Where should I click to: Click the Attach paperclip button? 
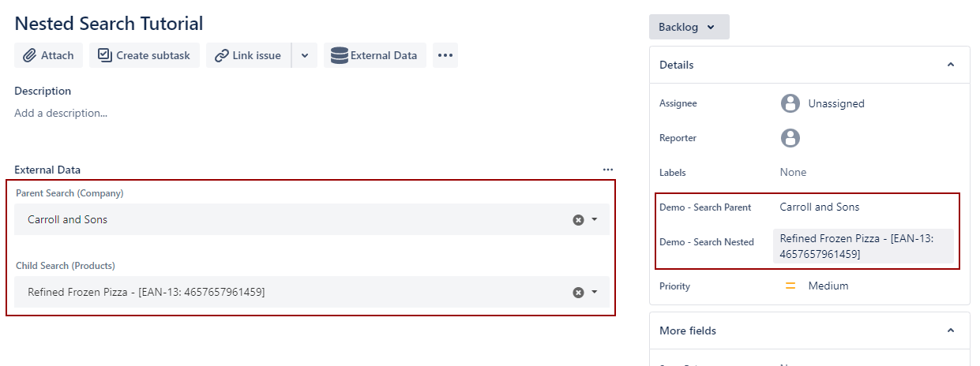pos(48,55)
